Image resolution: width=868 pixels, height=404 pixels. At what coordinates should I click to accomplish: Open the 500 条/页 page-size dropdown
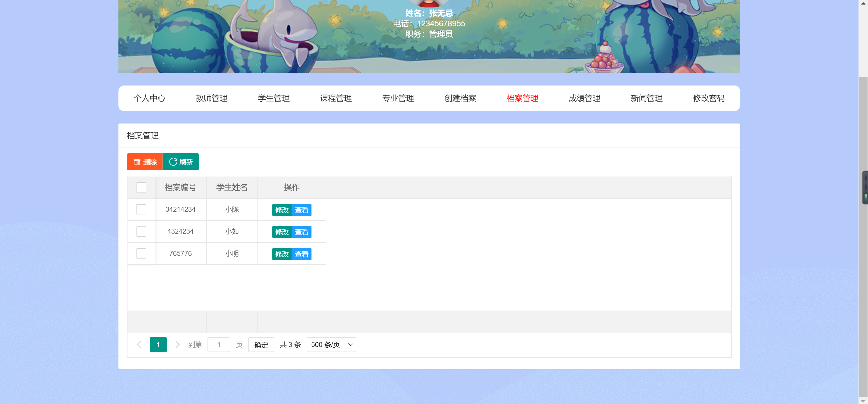(x=331, y=344)
